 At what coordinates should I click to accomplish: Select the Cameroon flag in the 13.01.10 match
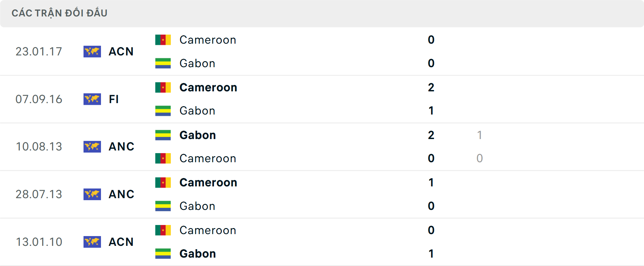(x=163, y=230)
